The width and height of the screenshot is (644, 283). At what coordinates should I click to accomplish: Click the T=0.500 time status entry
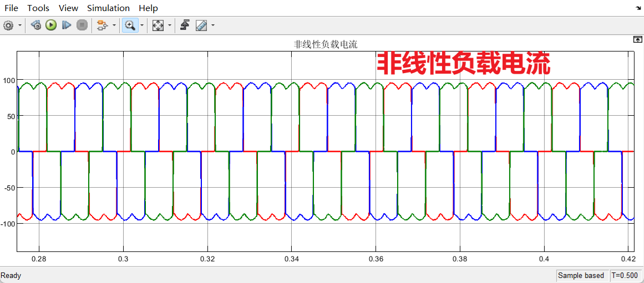point(624,275)
